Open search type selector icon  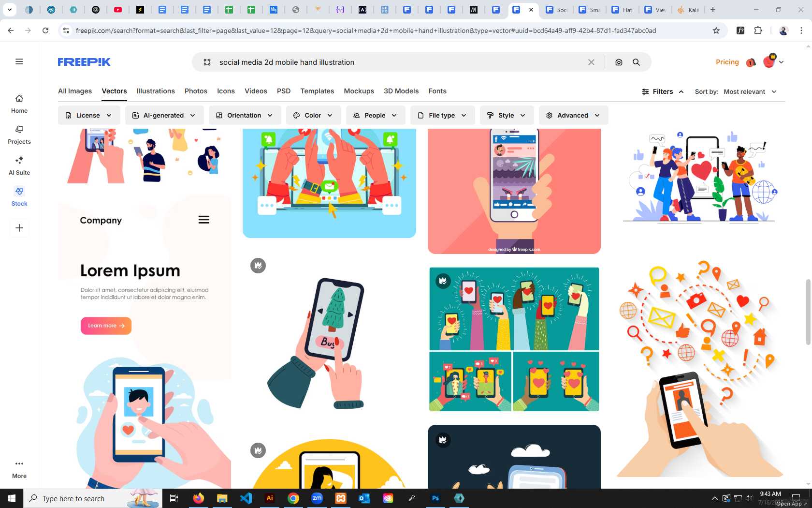[207, 62]
